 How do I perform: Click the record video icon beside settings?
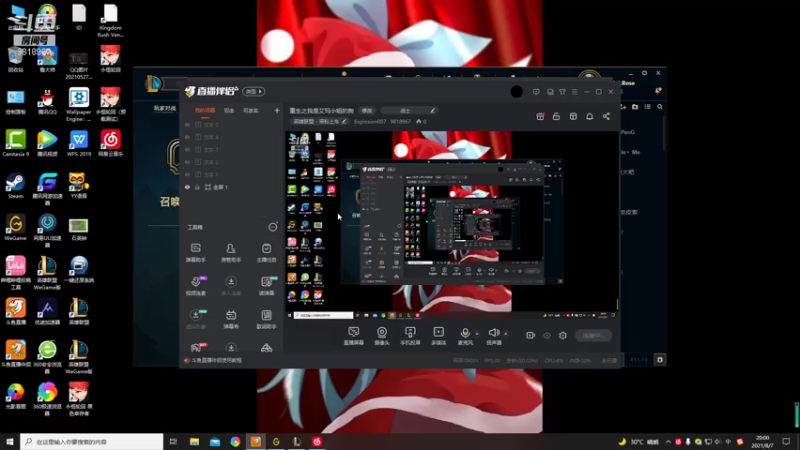coord(531,335)
